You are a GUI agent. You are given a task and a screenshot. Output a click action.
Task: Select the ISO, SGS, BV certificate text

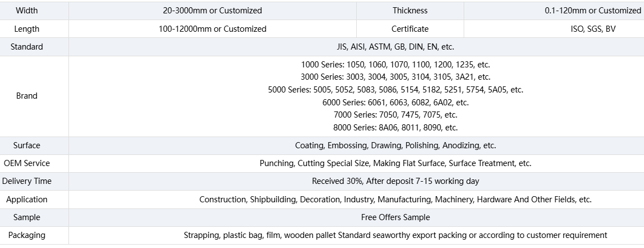pos(593,29)
